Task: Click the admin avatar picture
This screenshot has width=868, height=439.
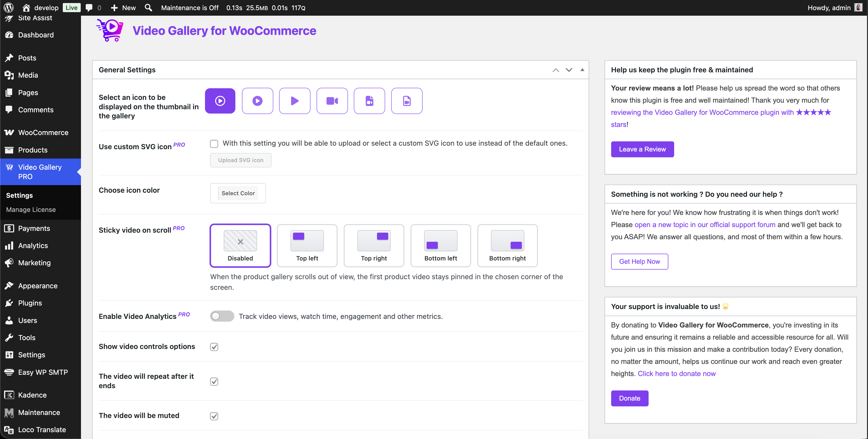Action: point(858,7)
